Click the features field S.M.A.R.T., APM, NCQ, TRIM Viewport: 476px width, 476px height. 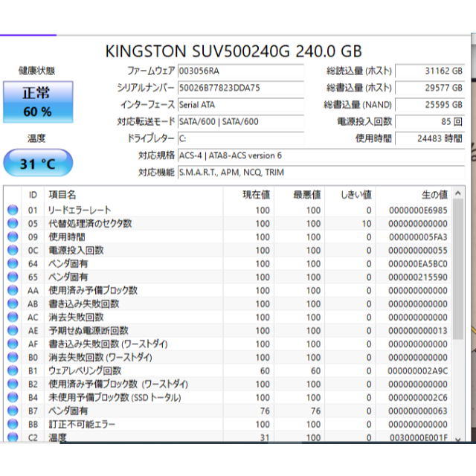tap(321, 173)
